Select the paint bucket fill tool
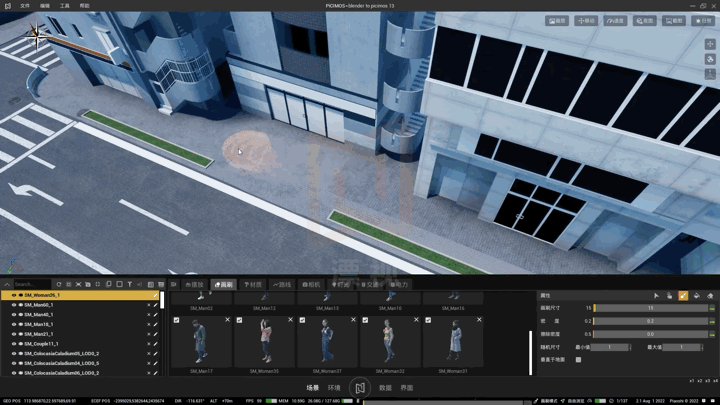Image resolution: width=720 pixels, height=405 pixels. pyautogui.click(x=697, y=296)
